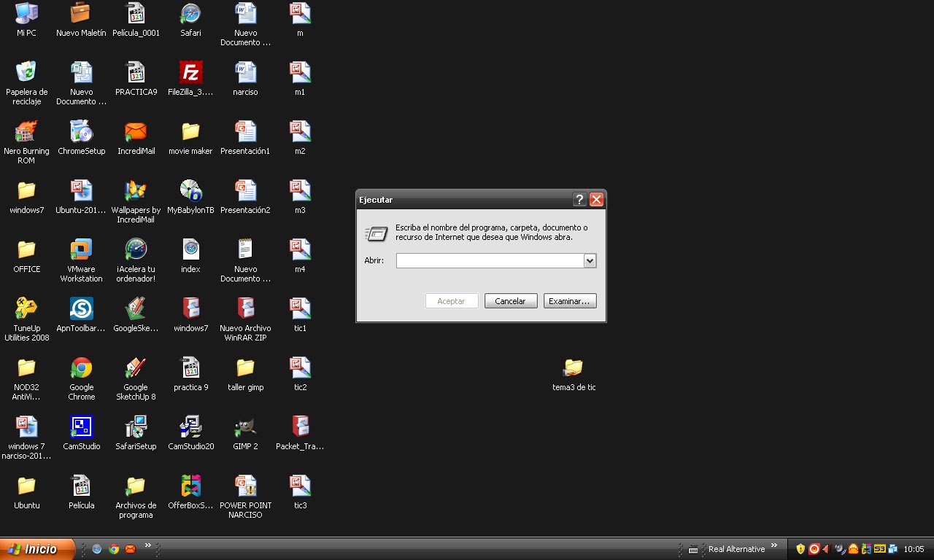The width and height of the screenshot is (934, 560).
Task: Select the taller gimp folder
Action: [245, 373]
